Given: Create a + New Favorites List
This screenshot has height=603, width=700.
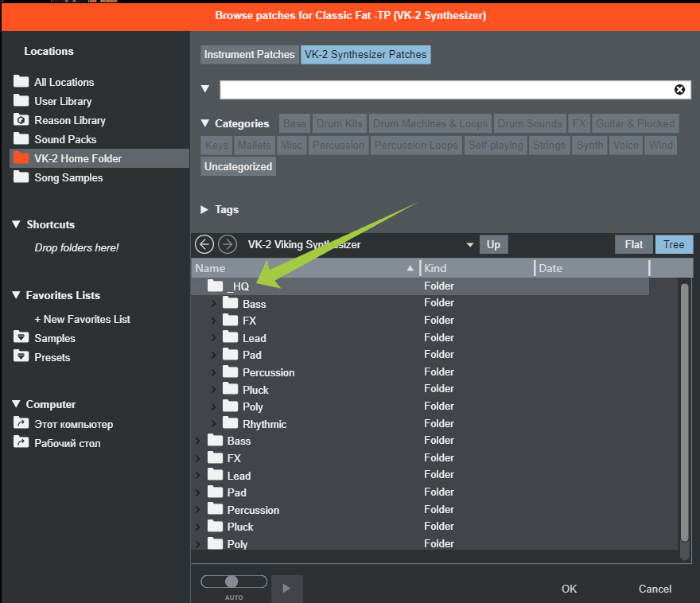Looking at the screenshot, I should 83,319.
